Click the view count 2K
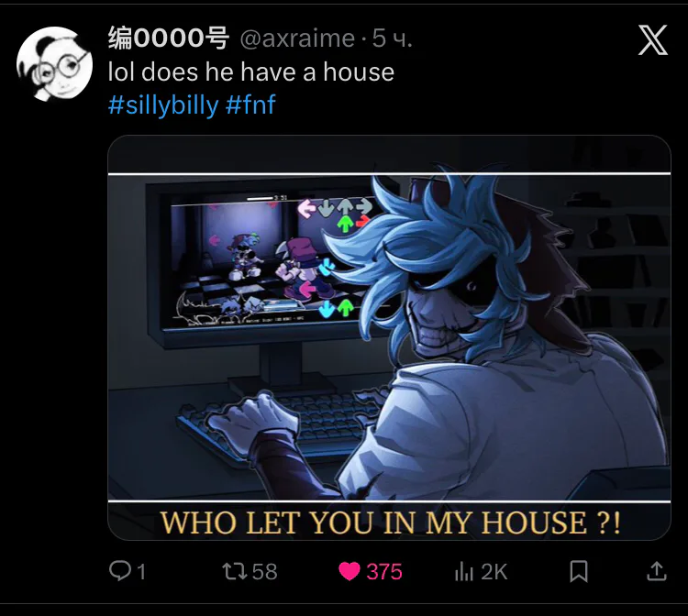 (494, 572)
